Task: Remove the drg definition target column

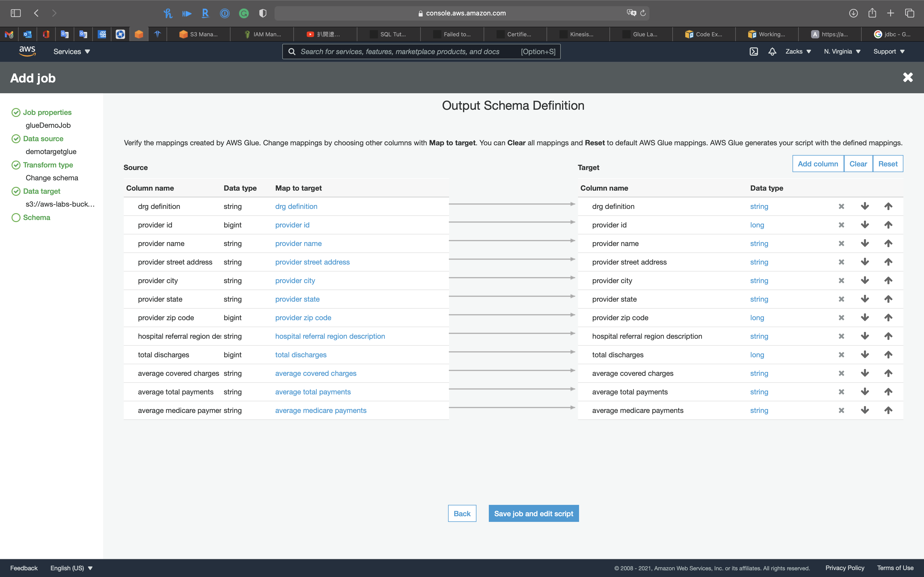Action: (x=841, y=206)
